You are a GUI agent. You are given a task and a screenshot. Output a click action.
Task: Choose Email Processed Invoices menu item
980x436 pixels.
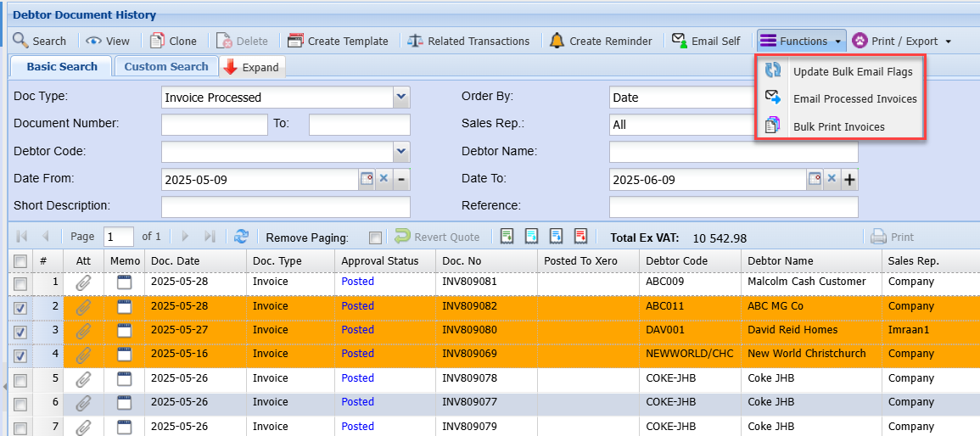click(854, 99)
